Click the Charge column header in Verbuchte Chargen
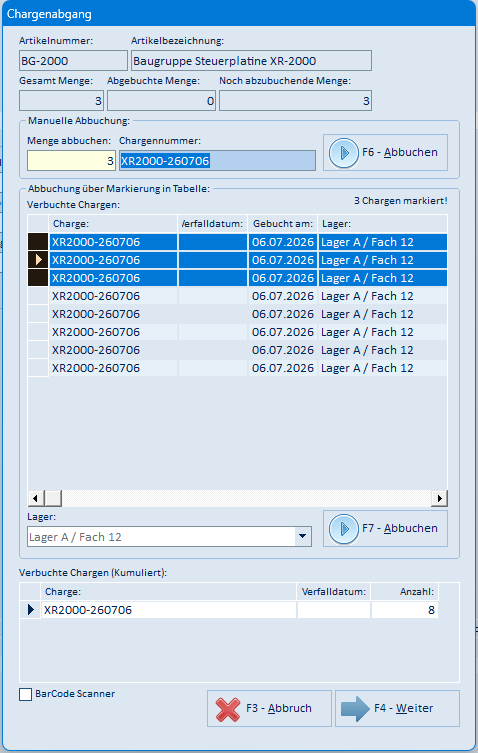 click(x=113, y=224)
